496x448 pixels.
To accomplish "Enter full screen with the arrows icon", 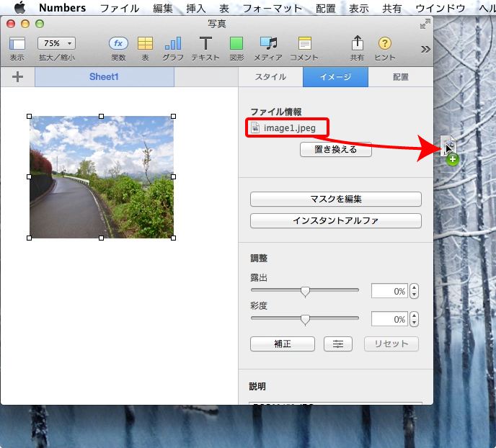I will click(x=425, y=24).
